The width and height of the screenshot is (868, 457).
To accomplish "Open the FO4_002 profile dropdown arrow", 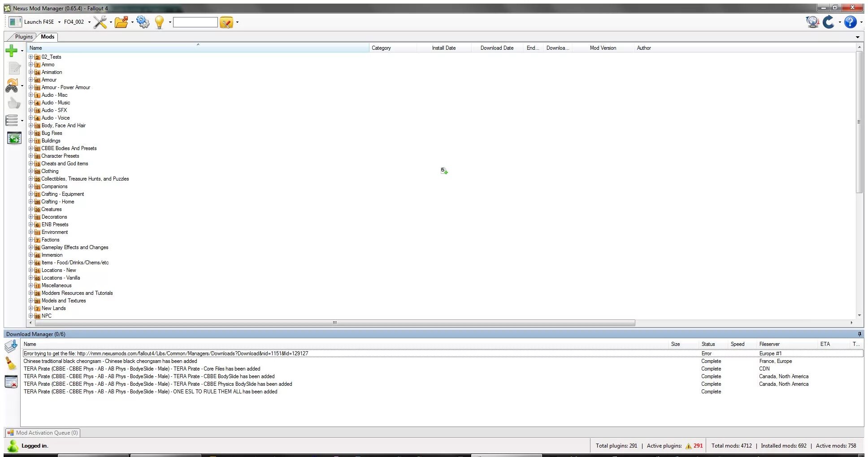I will pos(89,22).
